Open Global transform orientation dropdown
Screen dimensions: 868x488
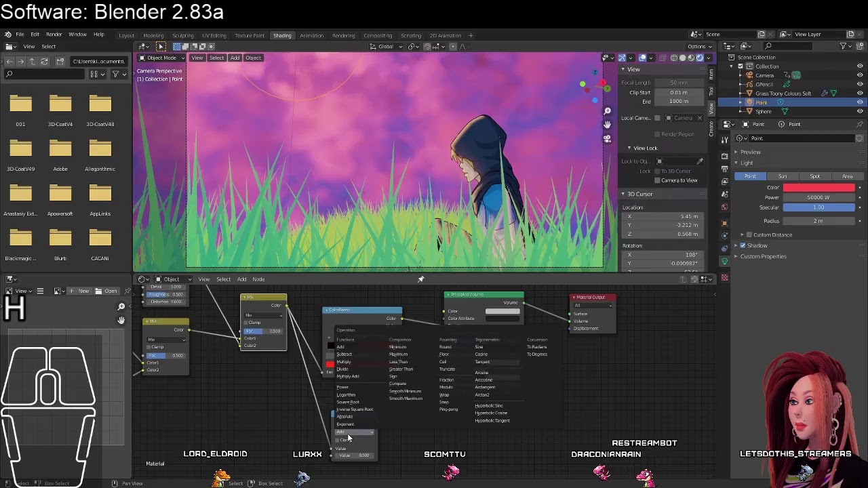click(386, 46)
